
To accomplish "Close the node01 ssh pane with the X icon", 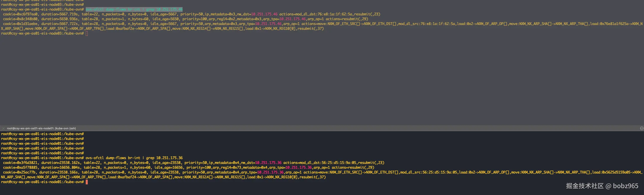I will click(3, 128).
